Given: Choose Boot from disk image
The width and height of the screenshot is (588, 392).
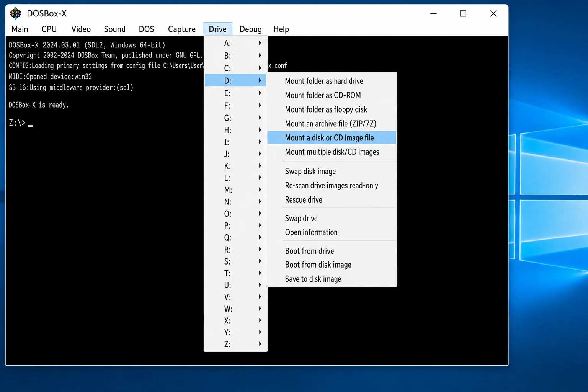Looking at the screenshot, I should (x=332, y=265).
